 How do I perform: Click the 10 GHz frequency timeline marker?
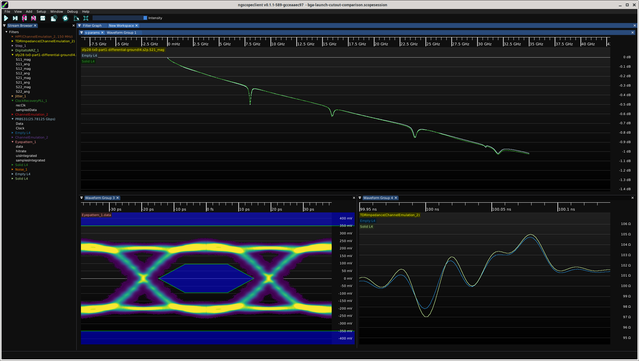(x=278, y=44)
